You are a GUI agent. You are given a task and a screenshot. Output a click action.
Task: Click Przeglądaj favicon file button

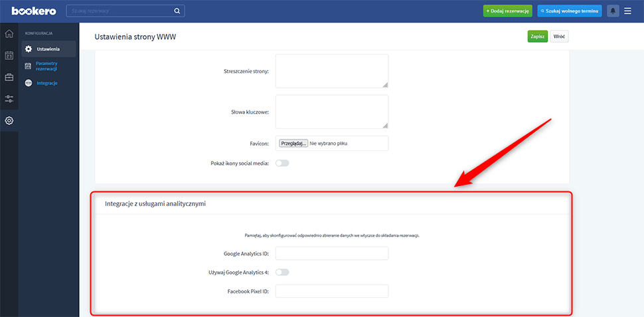(x=293, y=144)
